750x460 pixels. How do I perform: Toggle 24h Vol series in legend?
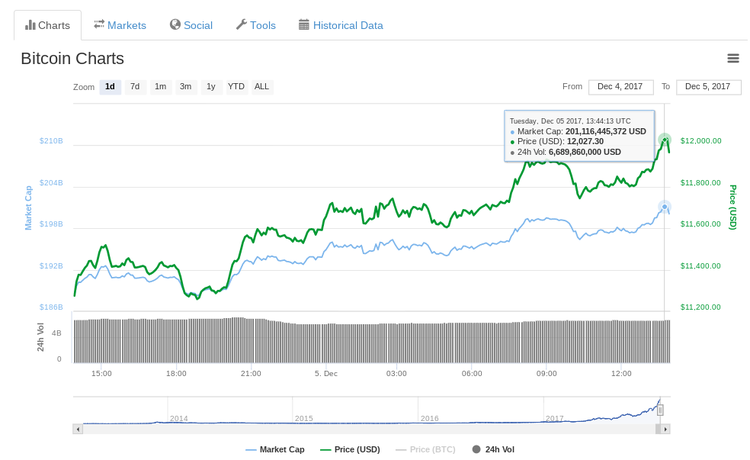pos(493,449)
